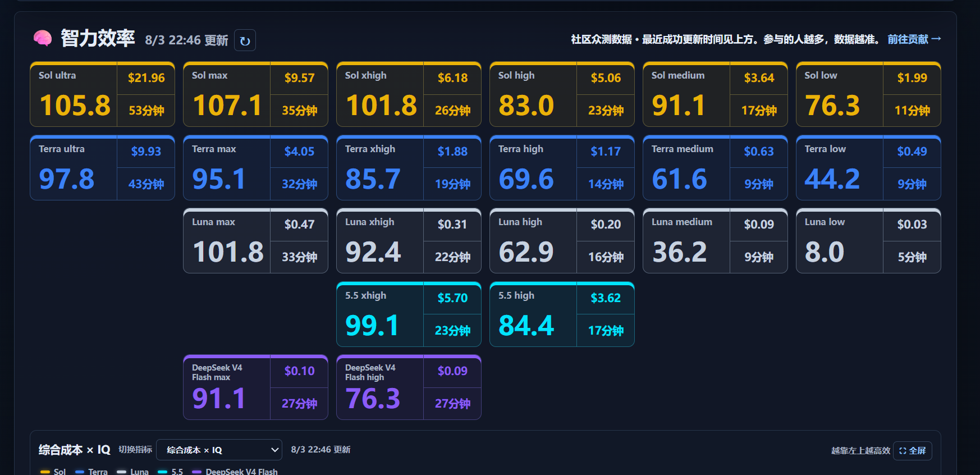Click the Luna low score 8.0

(x=825, y=252)
